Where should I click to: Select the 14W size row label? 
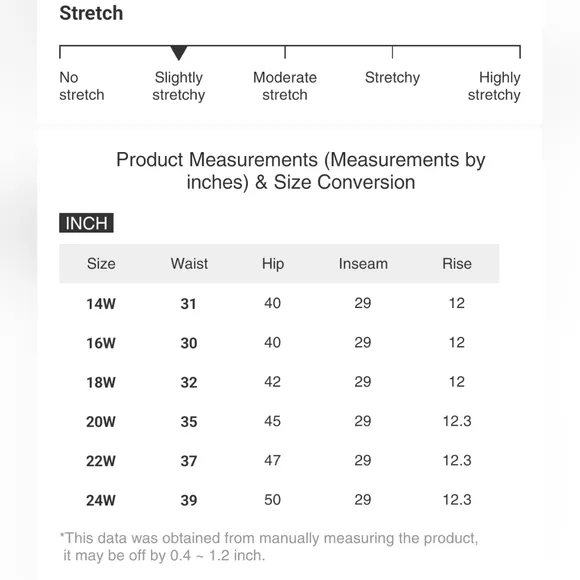(x=101, y=304)
